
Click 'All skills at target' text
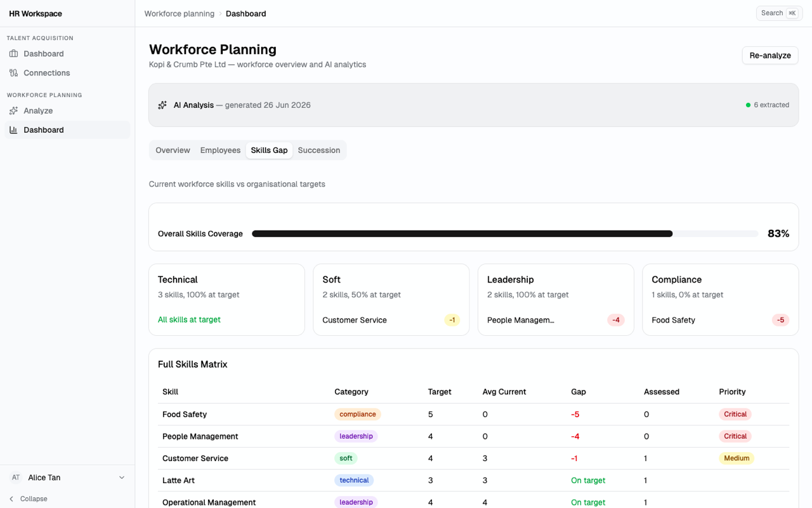tap(189, 320)
